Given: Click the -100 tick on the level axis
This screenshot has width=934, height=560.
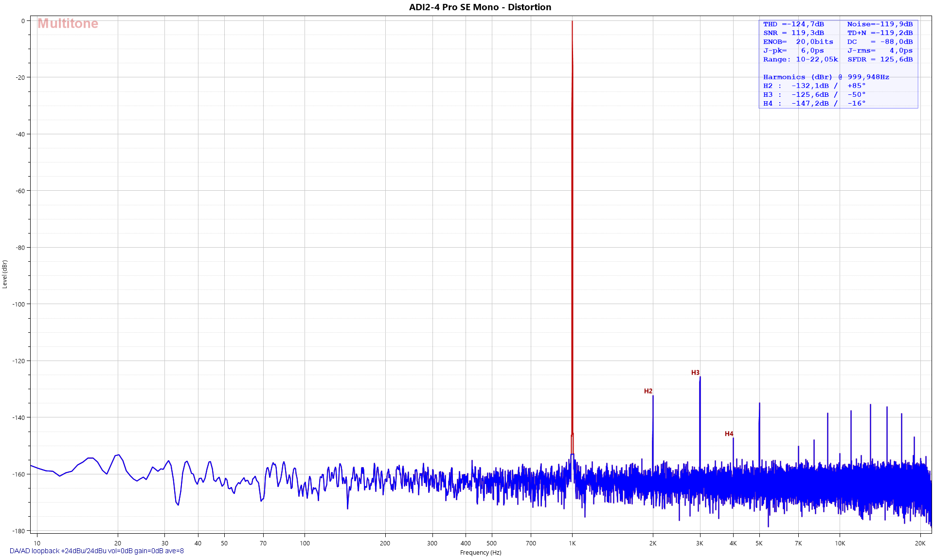Looking at the screenshot, I should tap(18, 305).
